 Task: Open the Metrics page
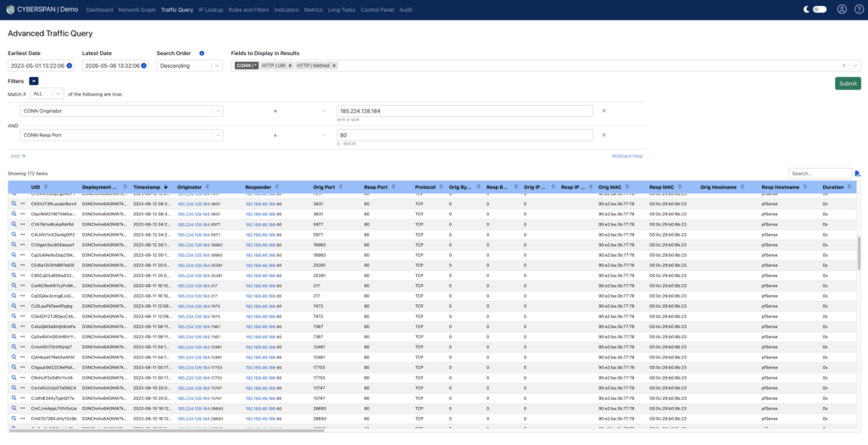coord(314,10)
